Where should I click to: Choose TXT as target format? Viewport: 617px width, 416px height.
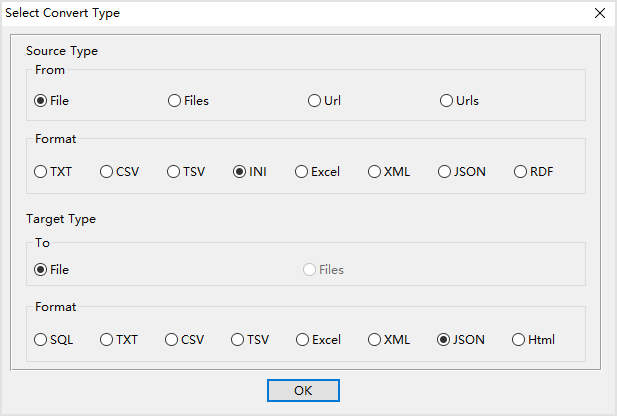click(107, 339)
